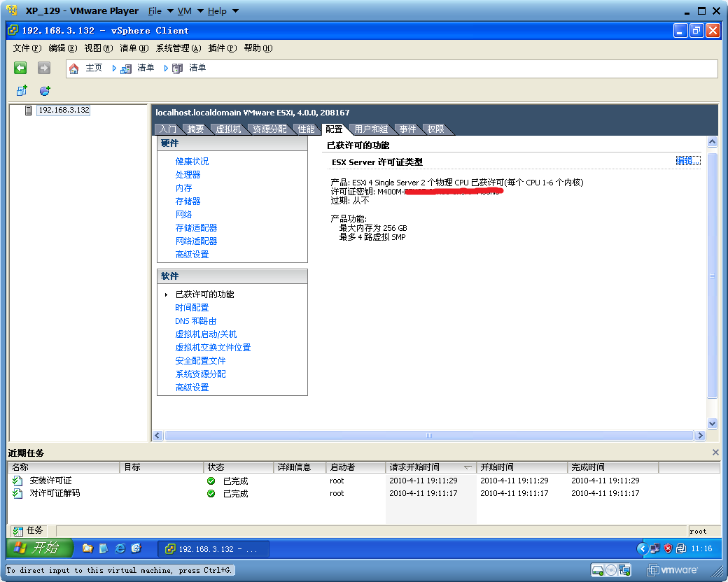The width and height of the screenshot is (728, 582).
Task: Open the 视图 menu
Action: [x=99, y=48]
